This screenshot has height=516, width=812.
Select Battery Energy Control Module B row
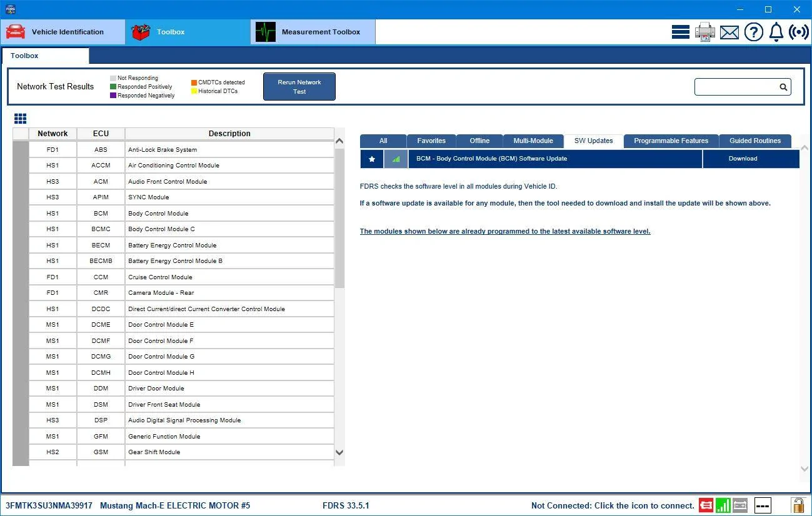[x=181, y=261]
